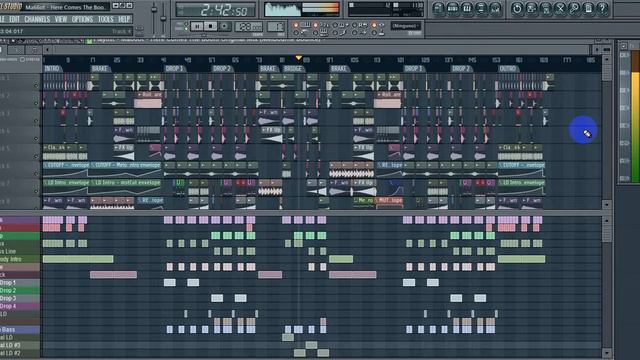Select song mode radio button

click(x=186, y=29)
